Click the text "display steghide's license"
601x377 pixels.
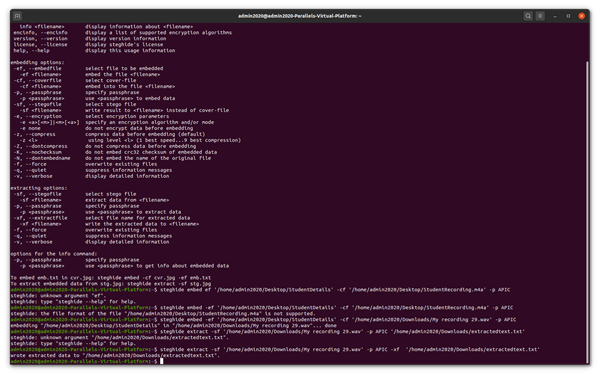(124, 44)
